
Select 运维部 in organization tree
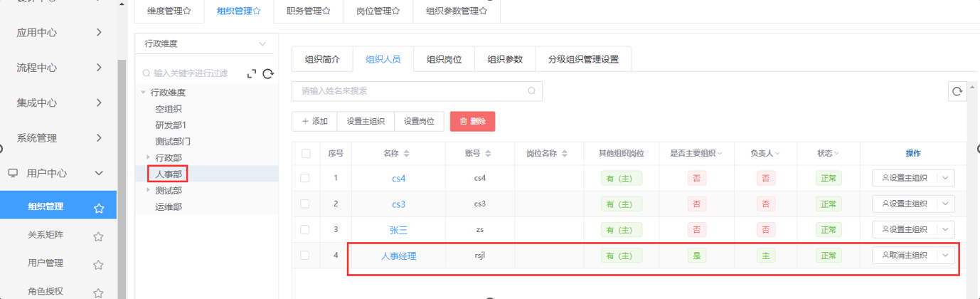[x=169, y=207]
